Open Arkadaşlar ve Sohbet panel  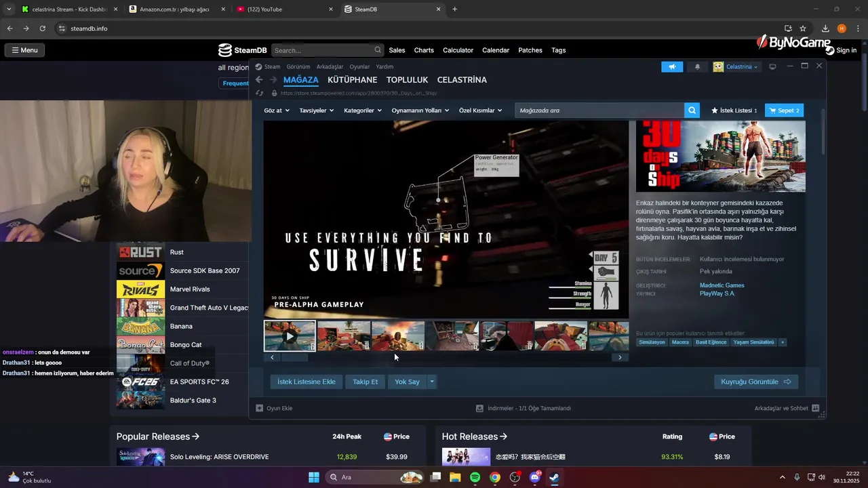pyautogui.click(x=787, y=408)
